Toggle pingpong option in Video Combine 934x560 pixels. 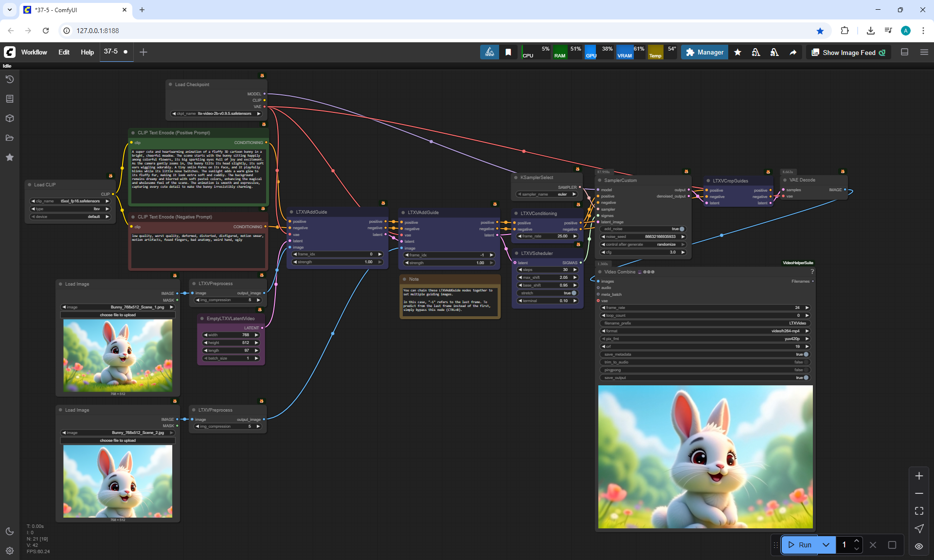[x=806, y=370]
